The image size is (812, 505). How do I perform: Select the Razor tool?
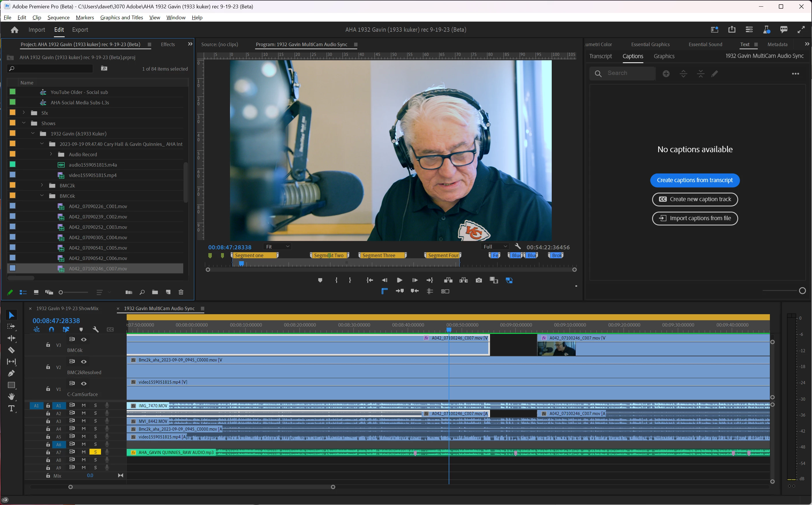pos(11,350)
